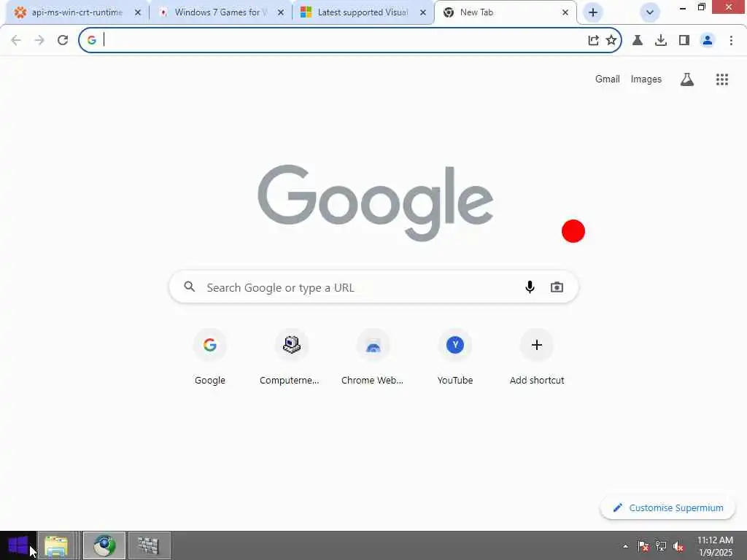Click the Search Google or type a URL box
Viewport: 747px width, 560px height.
point(373,287)
